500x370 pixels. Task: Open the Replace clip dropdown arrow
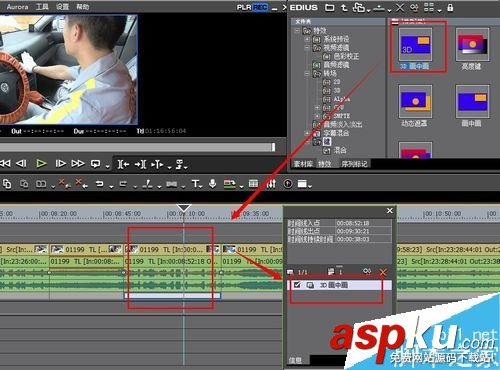pyautogui.click(x=53, y=186)
